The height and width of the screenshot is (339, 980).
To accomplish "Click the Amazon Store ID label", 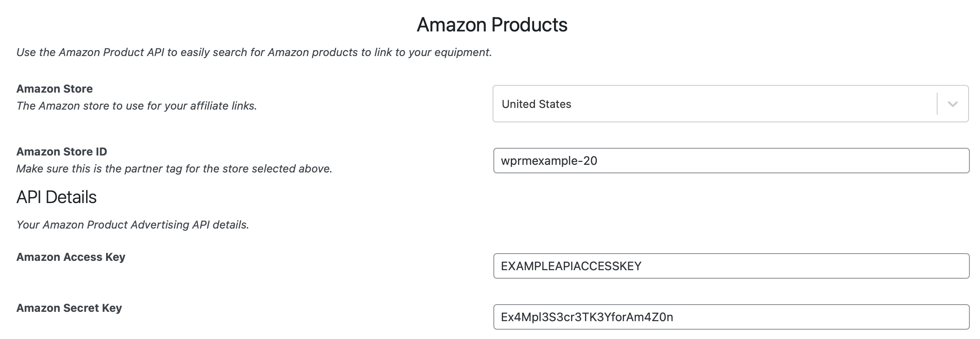I will pyautogui.click(x=62, y=152).
